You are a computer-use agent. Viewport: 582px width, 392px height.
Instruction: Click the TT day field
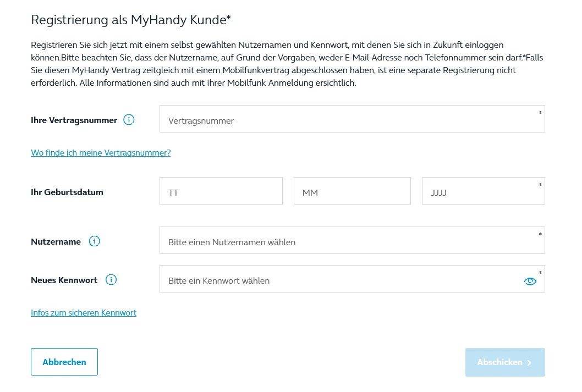(x=221, y=191)
